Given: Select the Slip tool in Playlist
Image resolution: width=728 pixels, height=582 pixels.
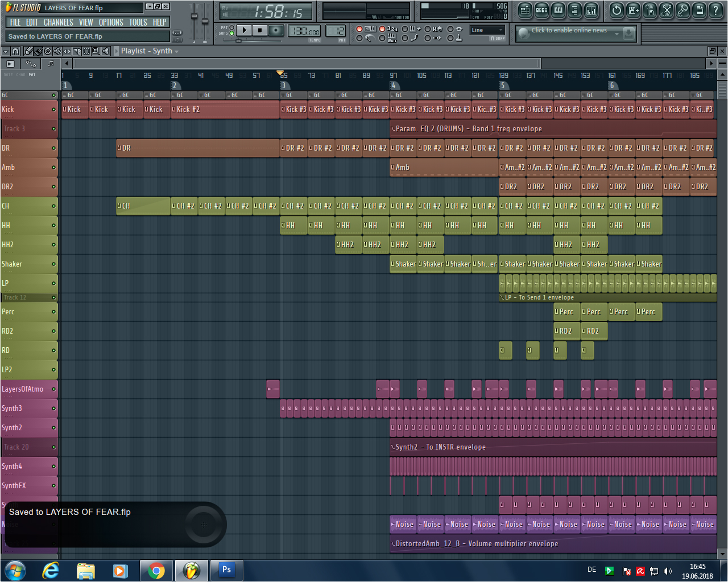Looking at the screenshot, I should 67,51.
